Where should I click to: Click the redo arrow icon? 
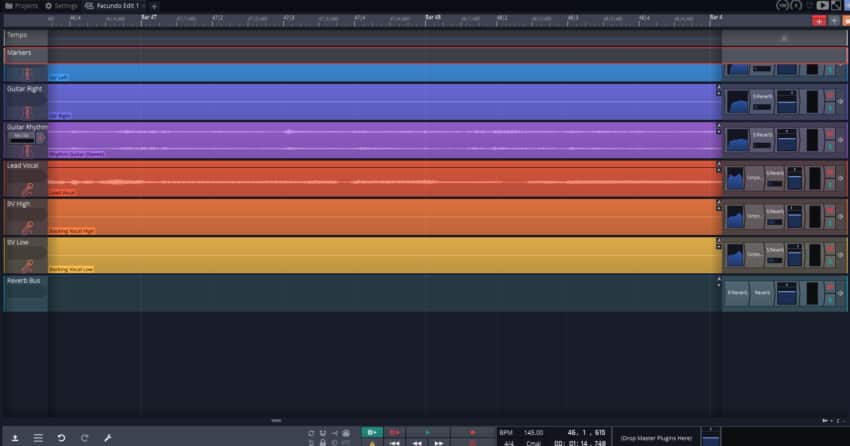(x=84, y=438)
